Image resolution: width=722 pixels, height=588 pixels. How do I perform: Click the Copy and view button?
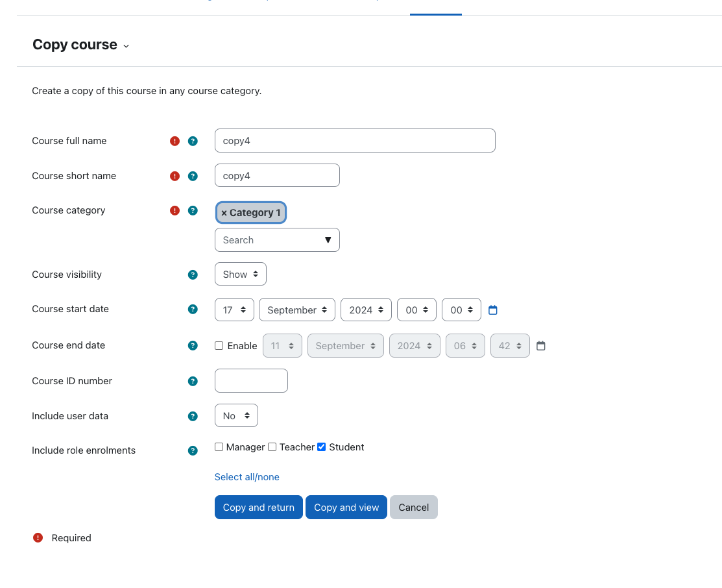point(346,508)
